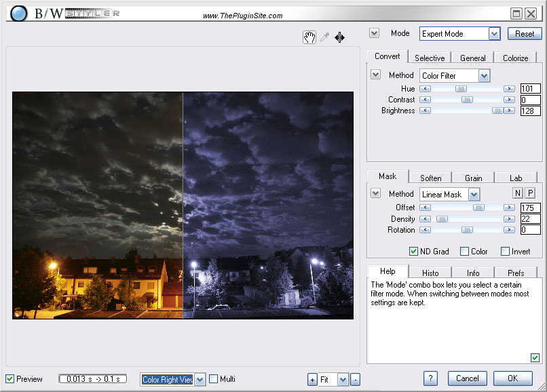Image resolution: width=547 pixels, height=392 pixels.
Task: Enable the Invert checkbox
Action: click(x=505, y=252)
